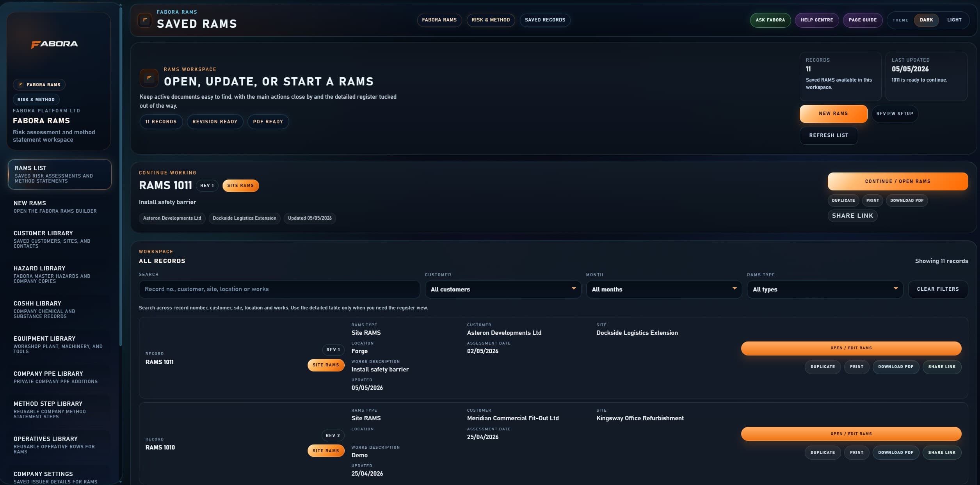Click 'Meridian Commercial Fit-Out Ltd' customer text

click(513, 418)
